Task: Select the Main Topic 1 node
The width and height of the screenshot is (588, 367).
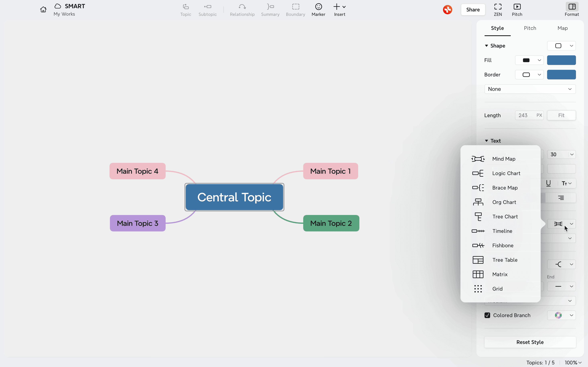Action: click(x=330, y=171)
